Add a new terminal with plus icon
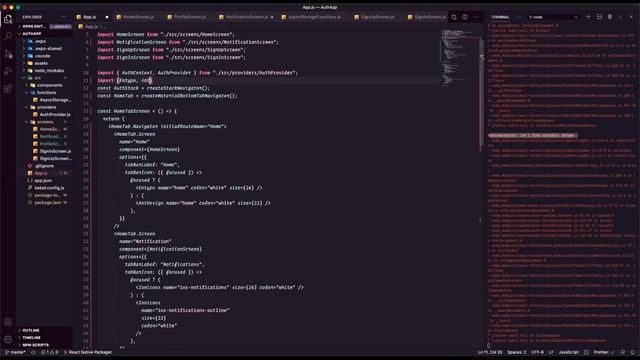Screen dimensions: 640x360 (x=588, y=17)
